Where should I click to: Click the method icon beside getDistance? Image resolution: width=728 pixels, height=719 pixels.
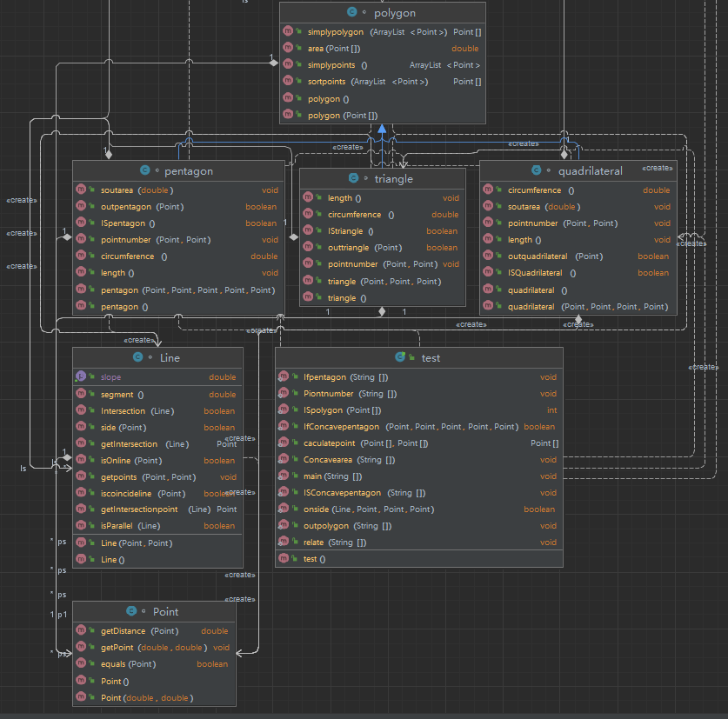tap(81, 631)
